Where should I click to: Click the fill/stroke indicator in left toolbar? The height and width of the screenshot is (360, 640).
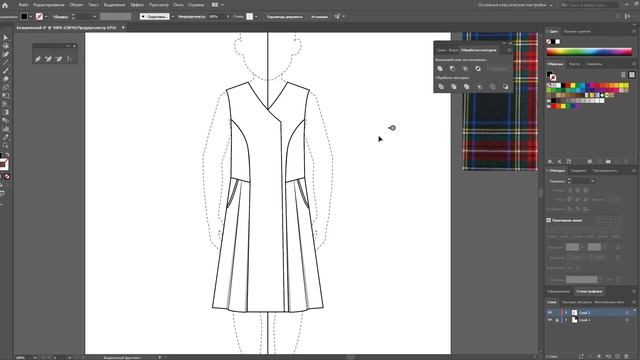[x=3, y=163]
